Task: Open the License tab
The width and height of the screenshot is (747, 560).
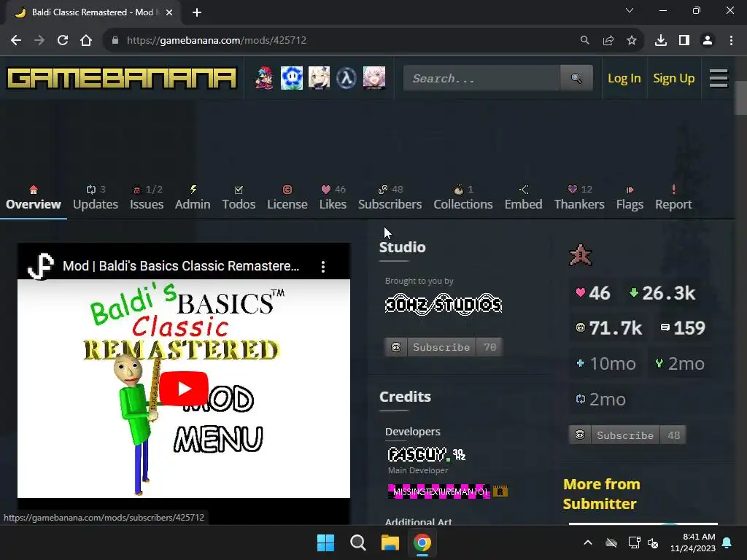Action: [x=287, y=198]
